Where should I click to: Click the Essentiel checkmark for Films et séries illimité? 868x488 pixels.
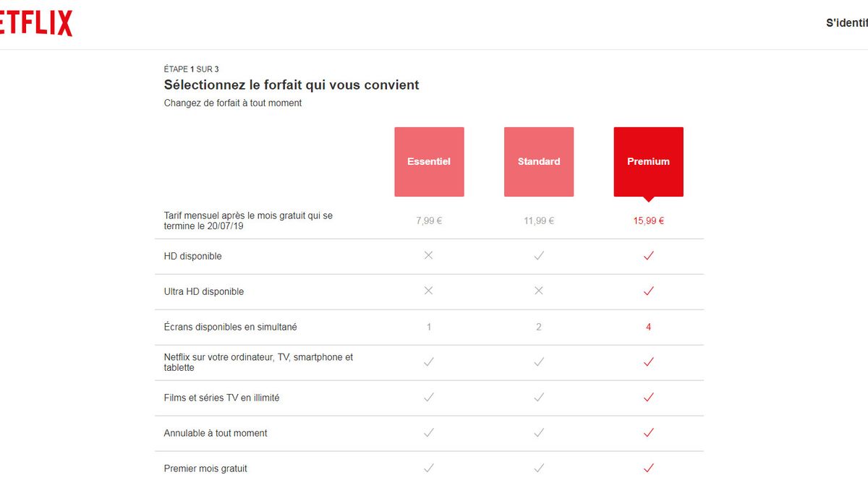tap(428, 397)
